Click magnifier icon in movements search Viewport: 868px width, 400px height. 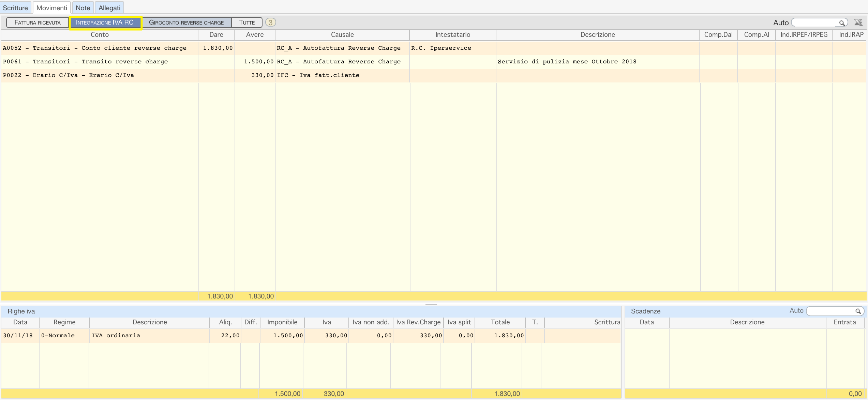[x=842, y=23]
